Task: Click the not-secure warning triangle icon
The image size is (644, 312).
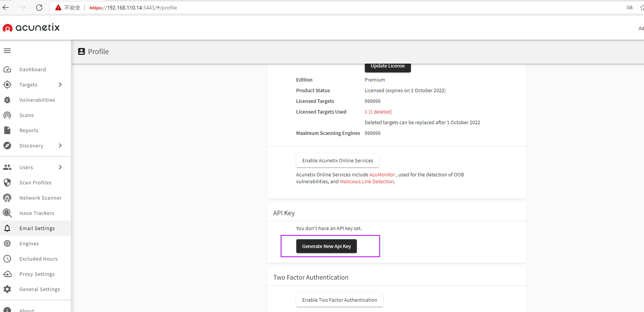Action: point(58,8)
